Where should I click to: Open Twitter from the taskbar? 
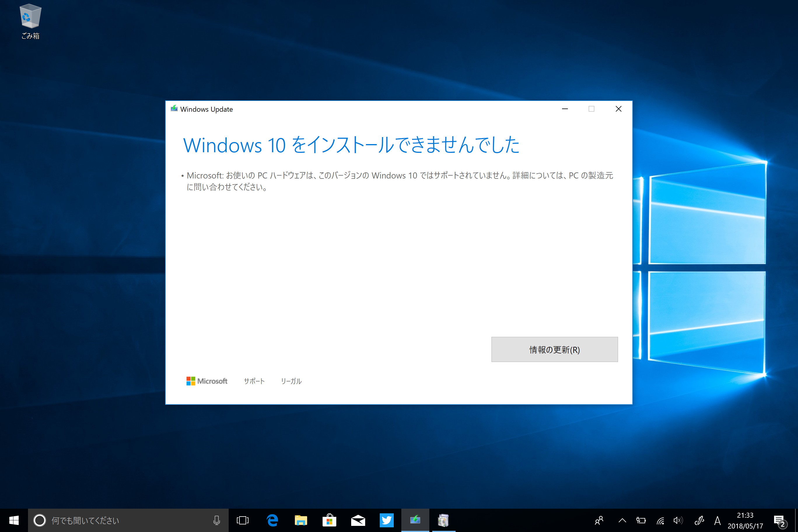(386, 520)
